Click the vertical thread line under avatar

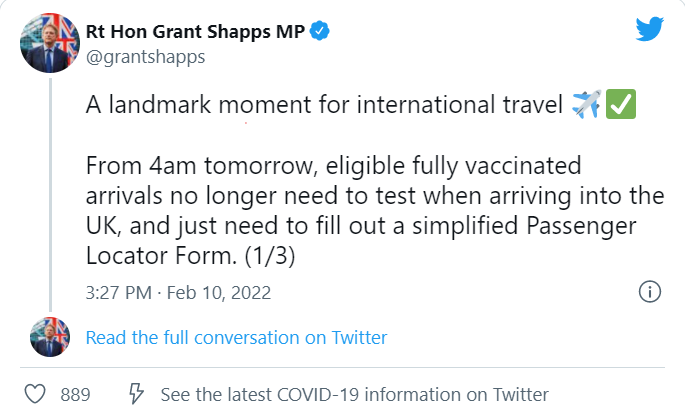tap(50, 195)
